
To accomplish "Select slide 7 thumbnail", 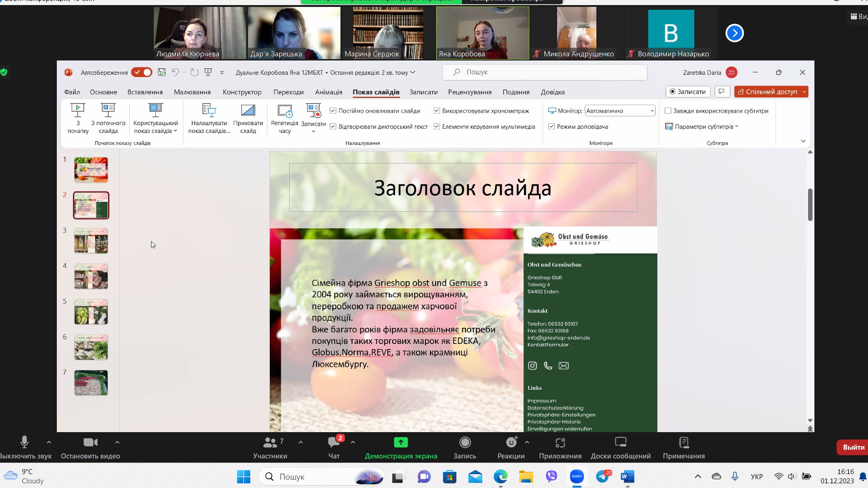I will click(x=91, y=383).
